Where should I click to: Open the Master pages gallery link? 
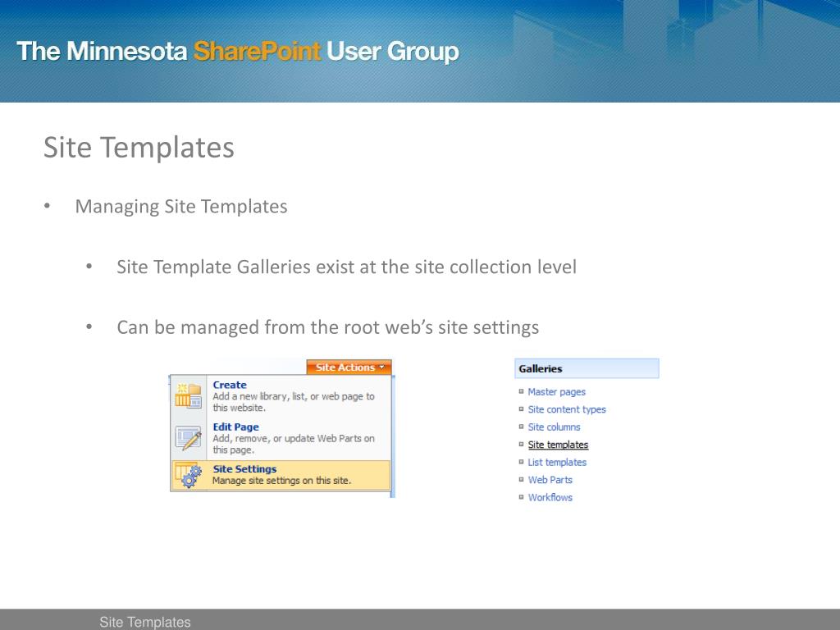[x=557, y=391]
